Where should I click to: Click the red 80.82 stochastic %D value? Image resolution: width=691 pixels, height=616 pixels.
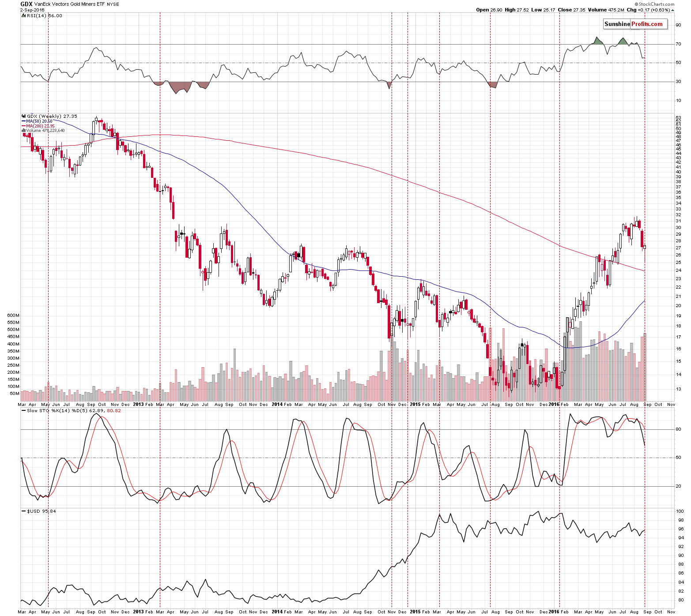pos(114,411)
